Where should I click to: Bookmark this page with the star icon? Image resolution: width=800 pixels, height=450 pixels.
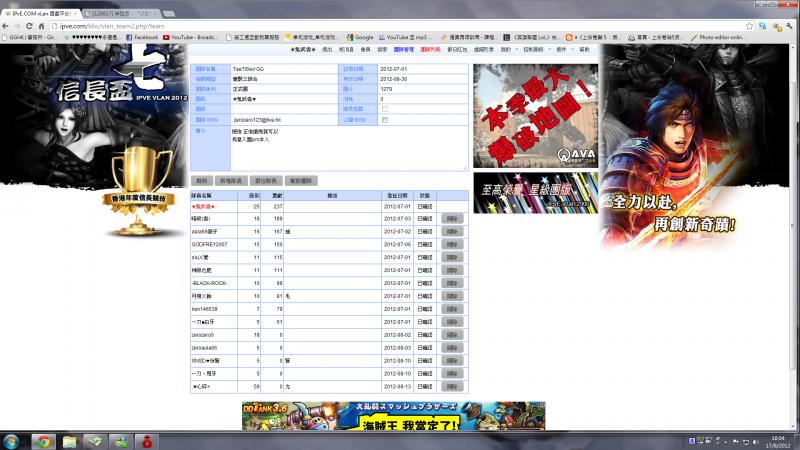[749, 26]
